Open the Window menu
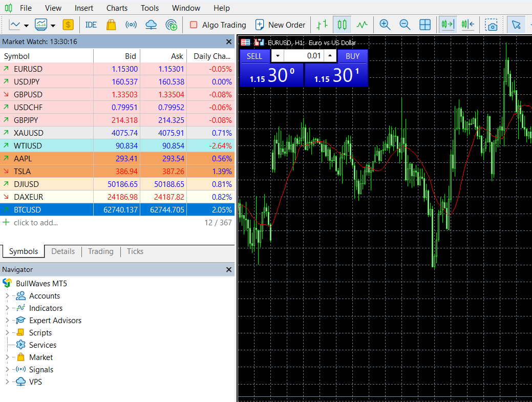 pyautogui.click(x=186, y=8)
